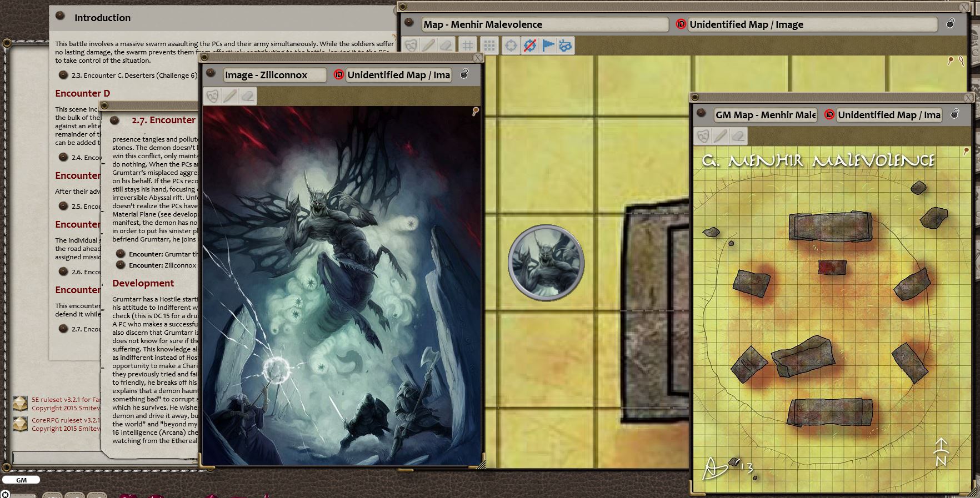The width and height of the screenshot is (980, 498).
Task: Click the CoreRPG ruleset gold dice icon
Action: (x=21, y=424)
